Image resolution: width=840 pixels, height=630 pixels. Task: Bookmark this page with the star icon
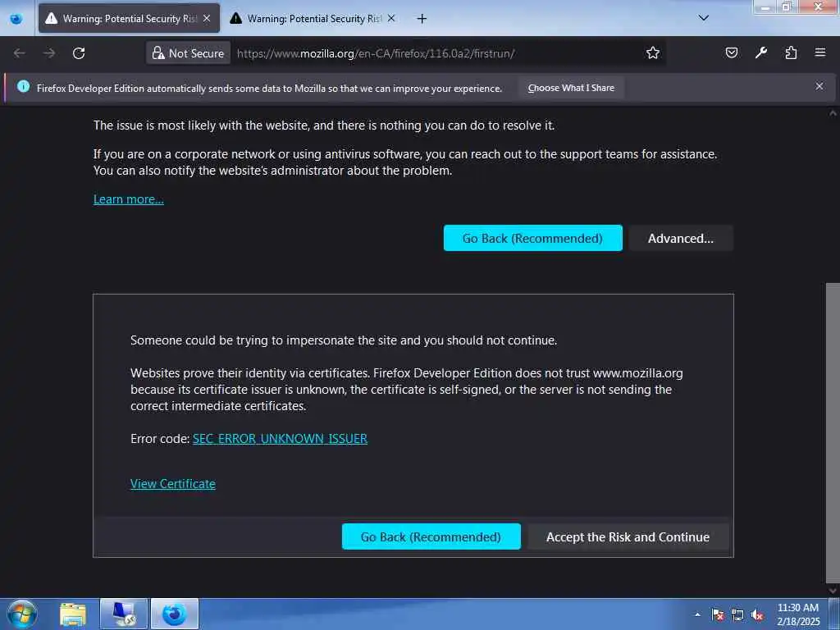(x=652, y=53)
